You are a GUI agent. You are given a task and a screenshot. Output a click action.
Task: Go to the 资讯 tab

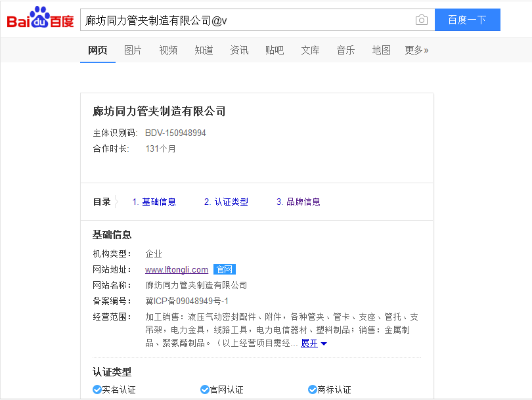click(x=239, y=50)
